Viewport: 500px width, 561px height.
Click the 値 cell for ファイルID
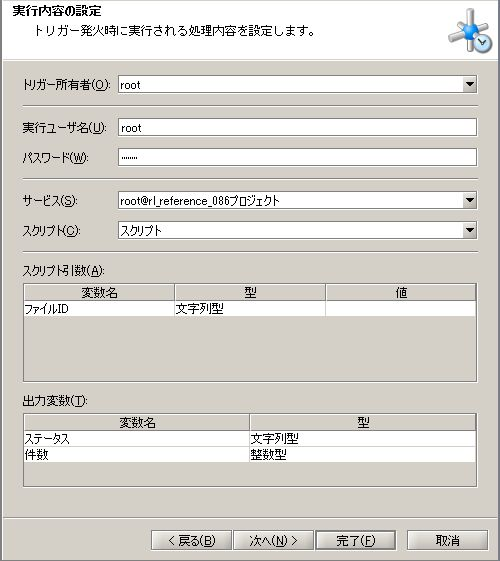(x=401, y=308)
